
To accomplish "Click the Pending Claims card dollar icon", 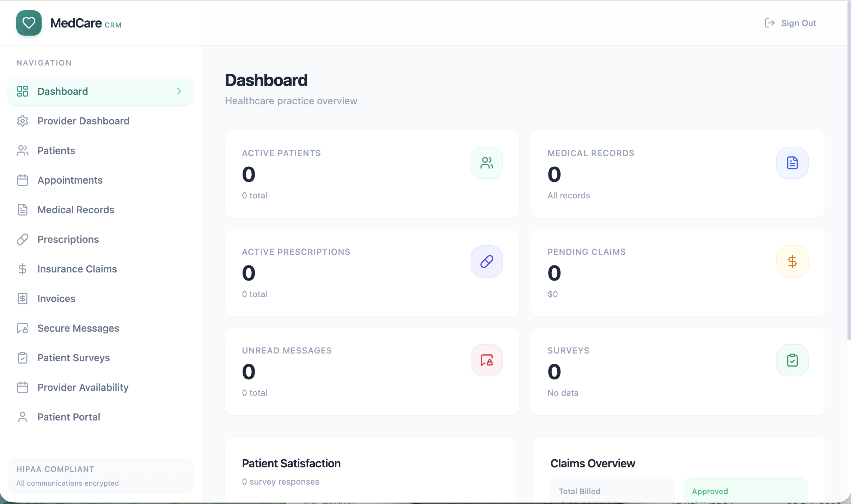I will pos(792,262).
